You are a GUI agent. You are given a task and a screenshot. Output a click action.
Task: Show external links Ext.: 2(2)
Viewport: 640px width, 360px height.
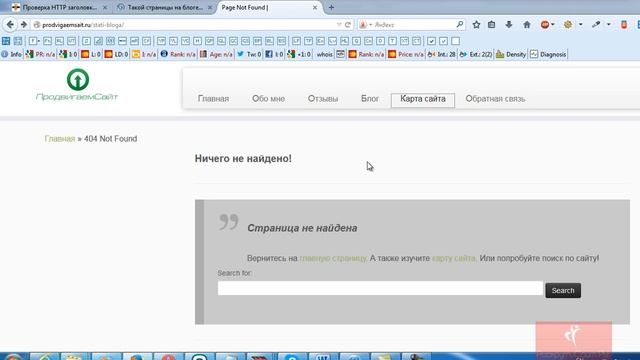pyautogui.click(x=476, y=54)
